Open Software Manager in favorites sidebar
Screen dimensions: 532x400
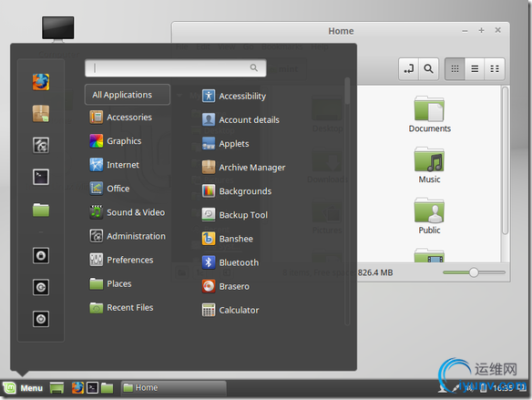click(41, 114)
